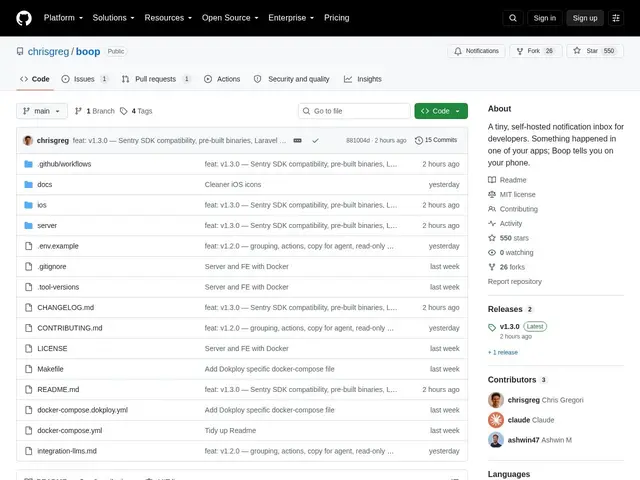Open the Makefile file
This screenshot has height=480, width=640.
click(50, 369)
